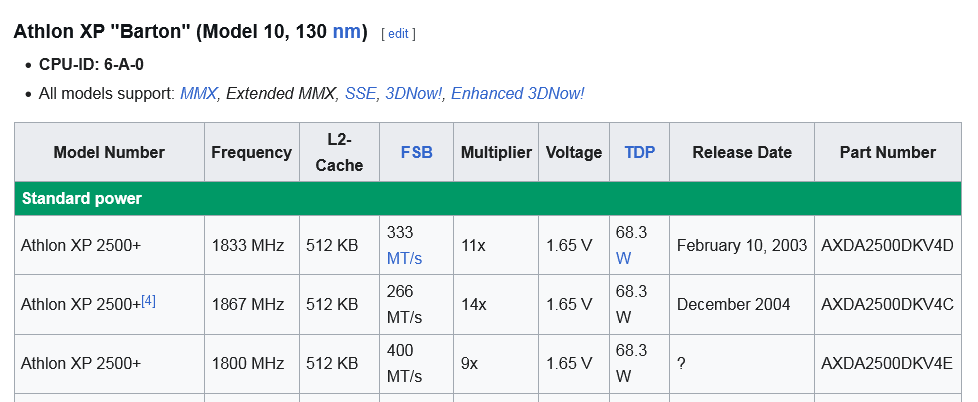Open the Enhanced 3DNow! link
Screen dimensions: 978x402
click(518, 93)
